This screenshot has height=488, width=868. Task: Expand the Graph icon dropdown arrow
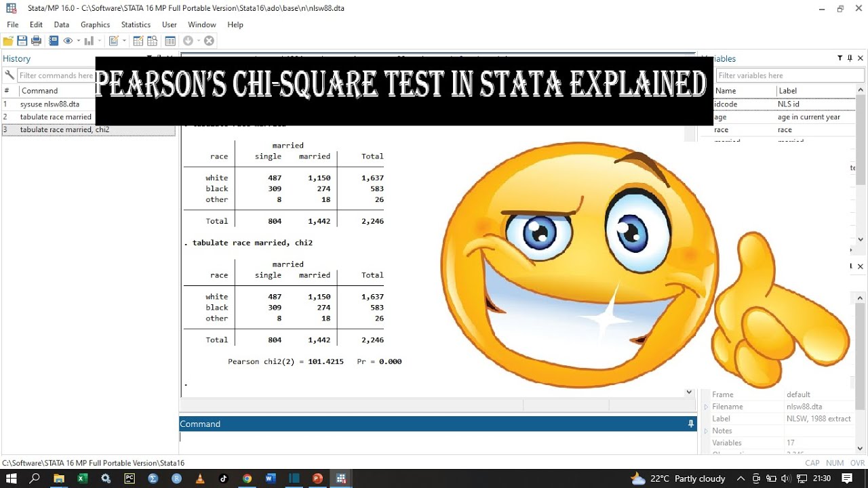[99, 41]
